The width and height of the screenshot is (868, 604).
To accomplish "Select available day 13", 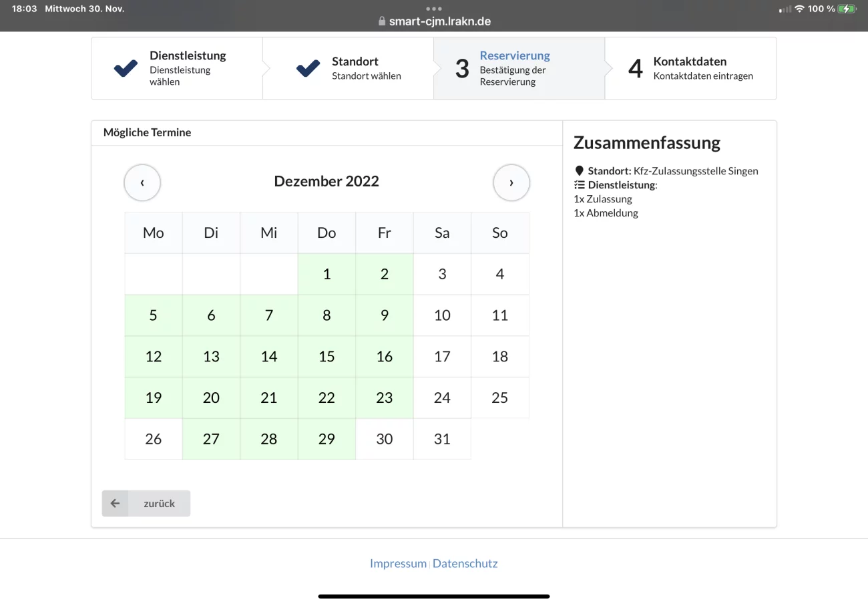I will coord(211,357).
